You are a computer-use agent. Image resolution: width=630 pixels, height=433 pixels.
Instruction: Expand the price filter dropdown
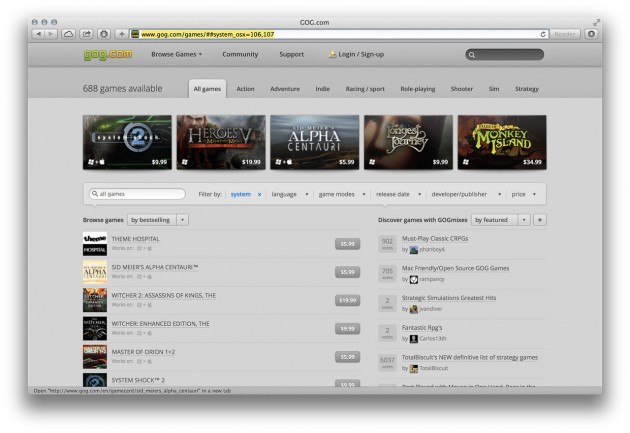point(524,194)
